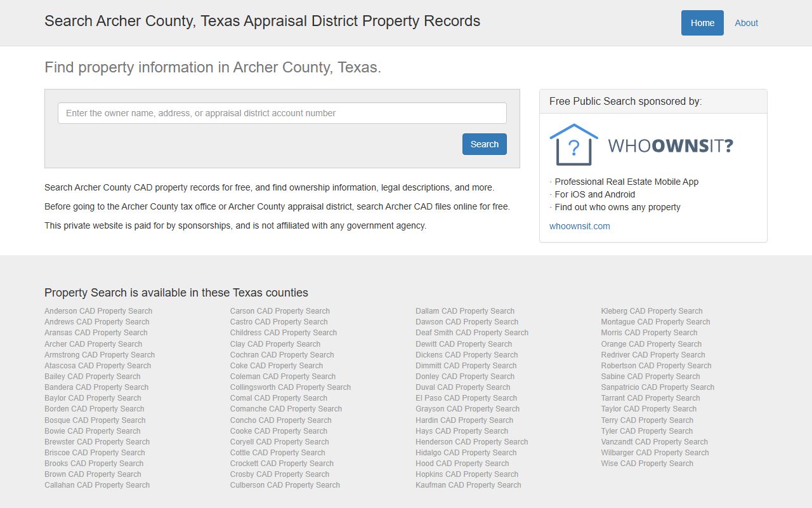Open Atascosa CAD Property Search
The width and height of the screenshot is (812, 508).
98,366
